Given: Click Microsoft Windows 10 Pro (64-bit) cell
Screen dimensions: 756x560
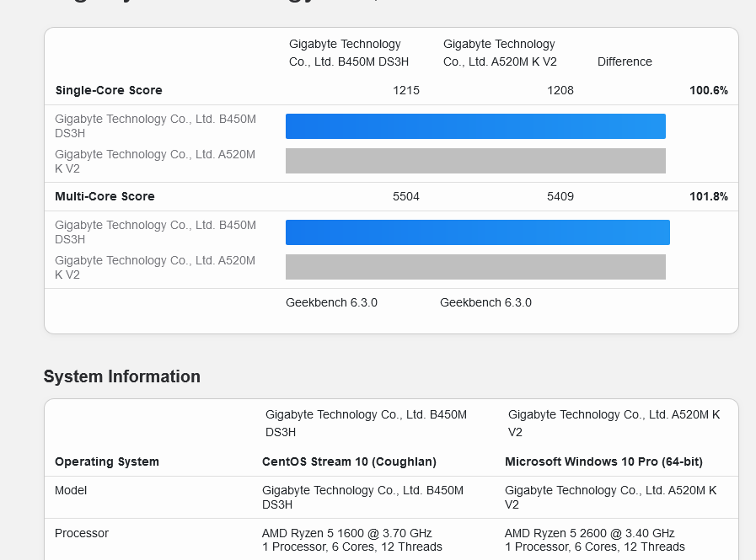Looking at the screenshot, I should (603, 461).
